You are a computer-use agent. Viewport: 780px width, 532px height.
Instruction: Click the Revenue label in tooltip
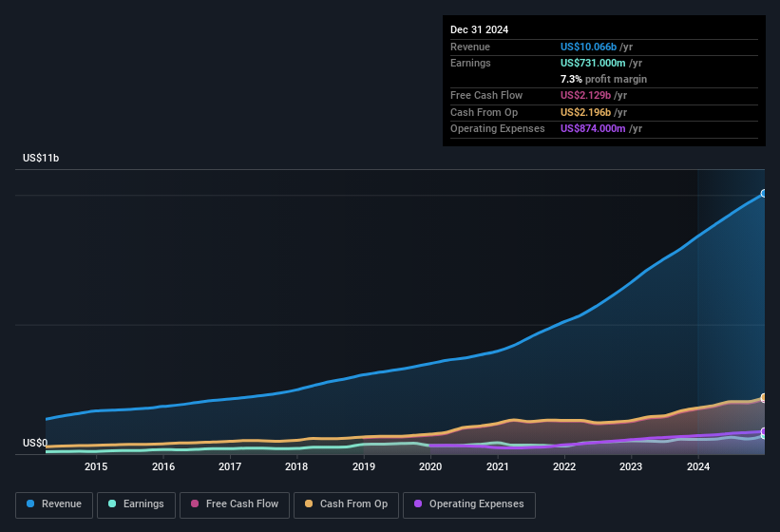coord(470,47)
